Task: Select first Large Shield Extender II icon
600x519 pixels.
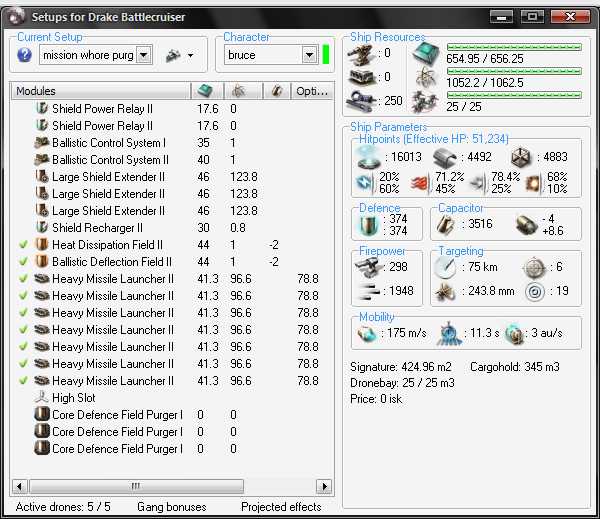Action: tap(42, 176)
